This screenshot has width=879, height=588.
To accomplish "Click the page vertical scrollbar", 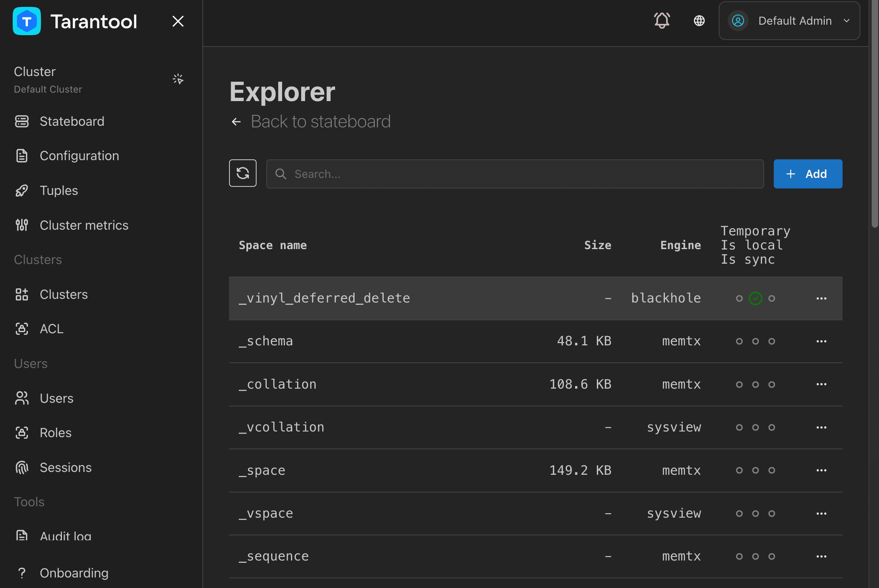I will tap(875, 114).
